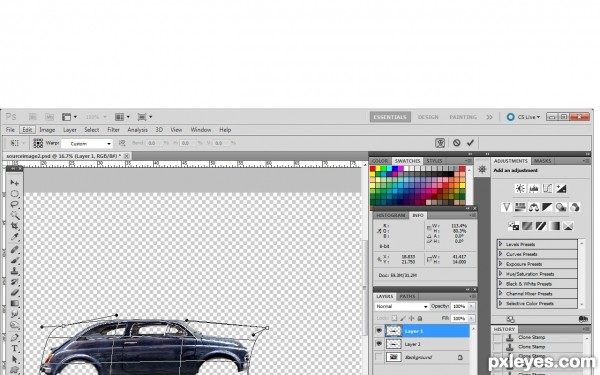Viewport: 600px width, 375px height.
Task: Select the Eyedropper tool
Action: [x=15, y=237]
